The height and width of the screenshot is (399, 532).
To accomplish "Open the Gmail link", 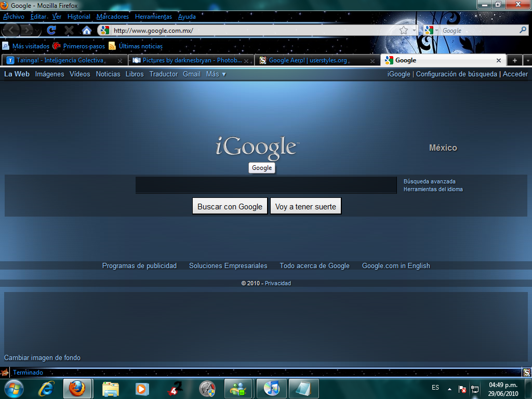I will click(x=192, y=74).
